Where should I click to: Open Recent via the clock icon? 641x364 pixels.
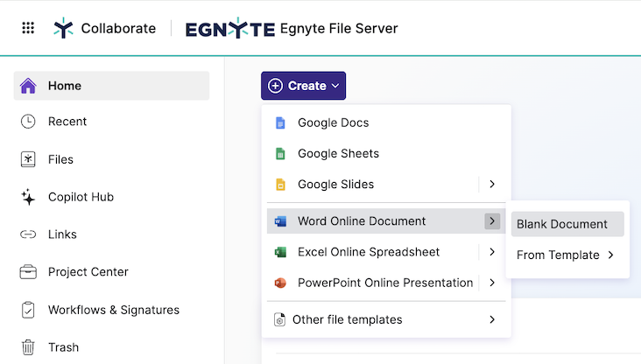click(28, 122)
